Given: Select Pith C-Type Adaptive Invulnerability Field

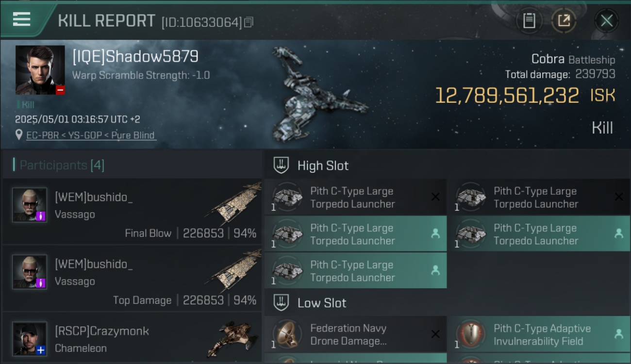Looking at the screenshot, I should 538,334.
